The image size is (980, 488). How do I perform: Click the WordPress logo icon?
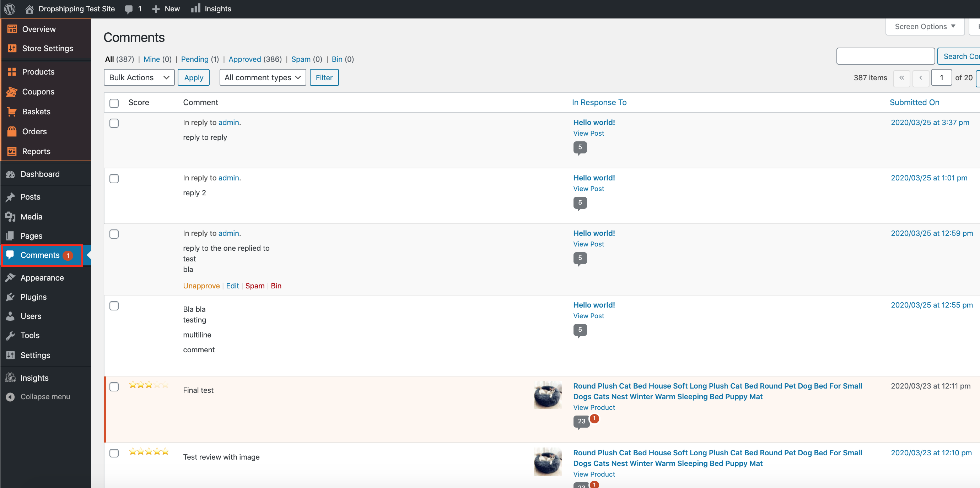click(10, 9)
